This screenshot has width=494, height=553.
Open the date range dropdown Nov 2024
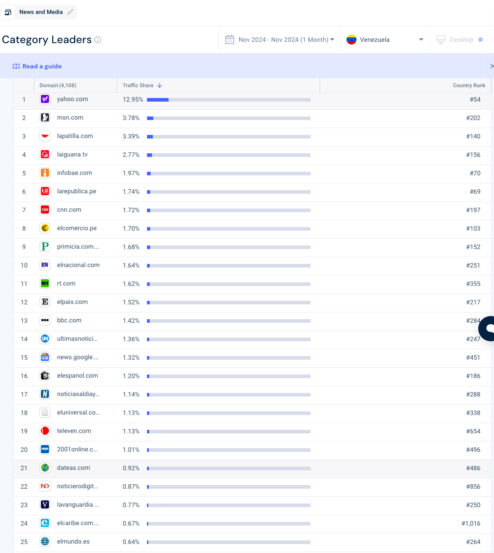pyautogui.click(x=280, y=40)
